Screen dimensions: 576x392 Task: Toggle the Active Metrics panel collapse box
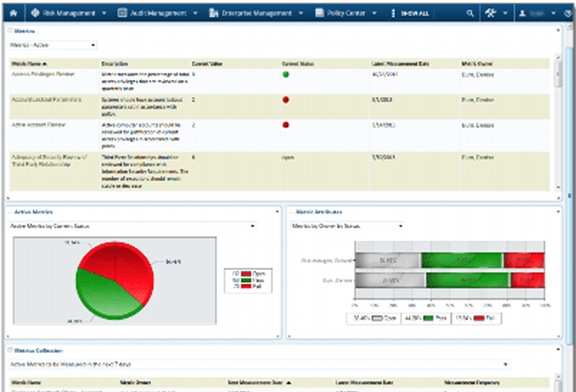coord(10,212)
